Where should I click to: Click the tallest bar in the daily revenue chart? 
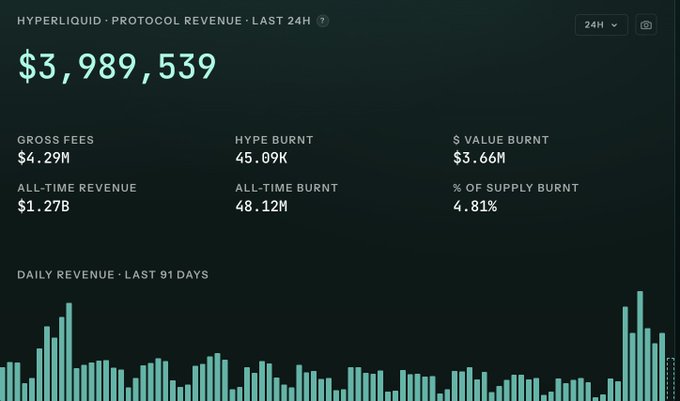pos(640,346)
